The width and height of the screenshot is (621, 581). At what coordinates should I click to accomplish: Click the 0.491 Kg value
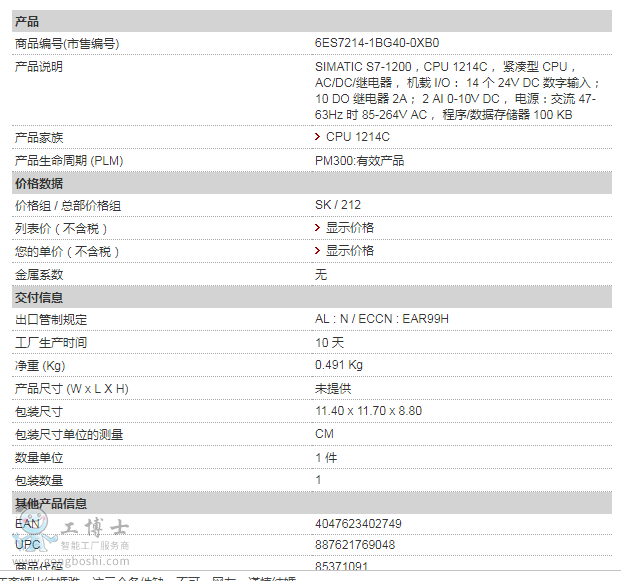tap(339, 365)
